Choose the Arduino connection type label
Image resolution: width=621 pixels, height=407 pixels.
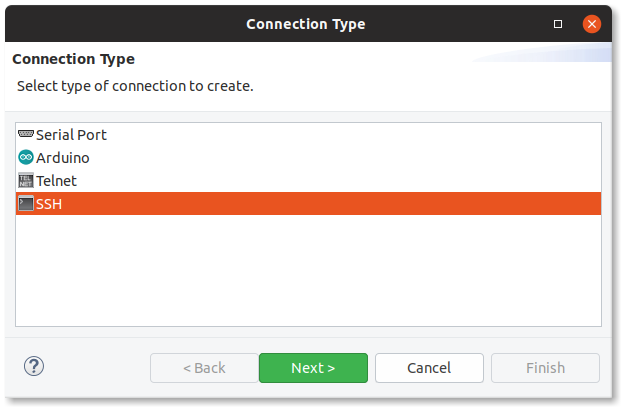pos(63,158)
